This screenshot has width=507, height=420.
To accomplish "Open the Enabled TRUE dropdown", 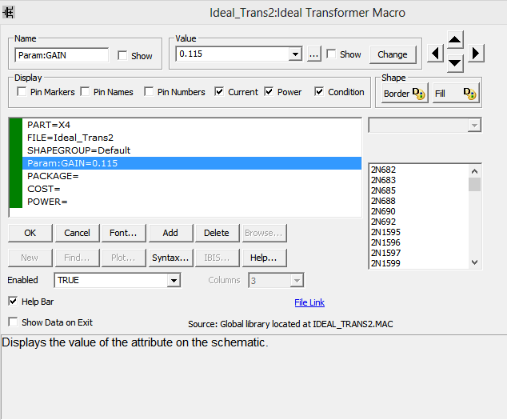I will point(174,281).
